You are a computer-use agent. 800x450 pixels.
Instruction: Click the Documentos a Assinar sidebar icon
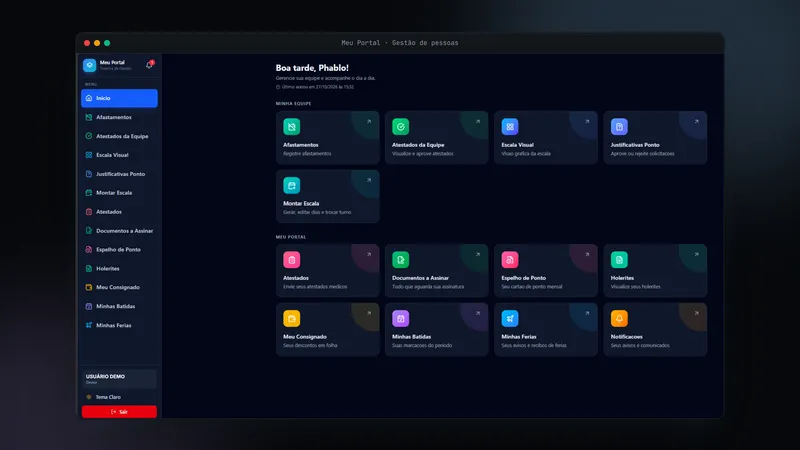(x=89, y=231)
